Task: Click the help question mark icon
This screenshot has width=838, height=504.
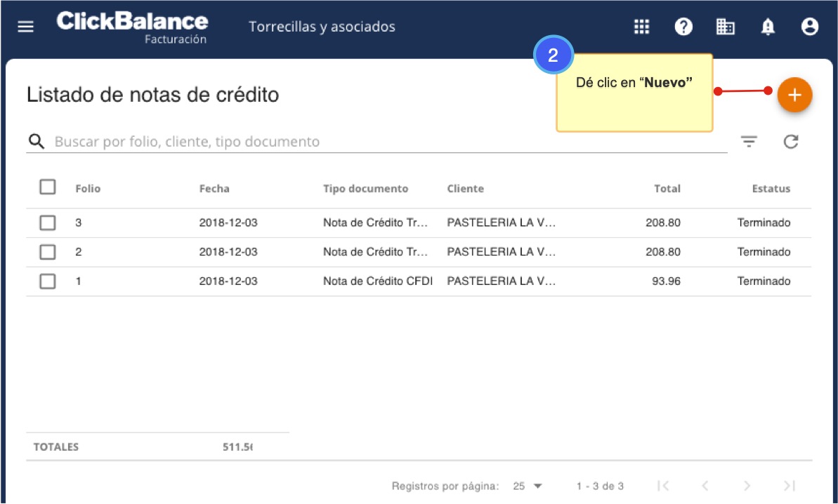Action: click(683, 27)
